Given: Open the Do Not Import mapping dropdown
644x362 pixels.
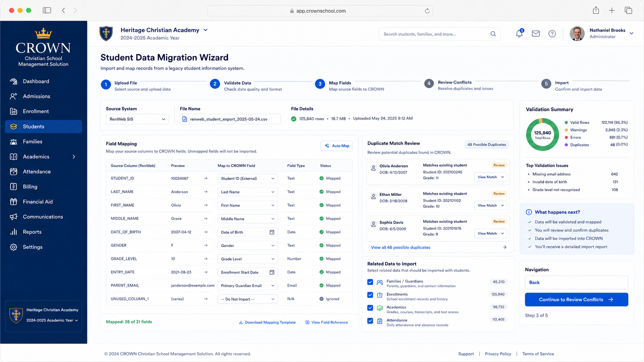Looking at the screenshot, I should [x=247, y=299].
